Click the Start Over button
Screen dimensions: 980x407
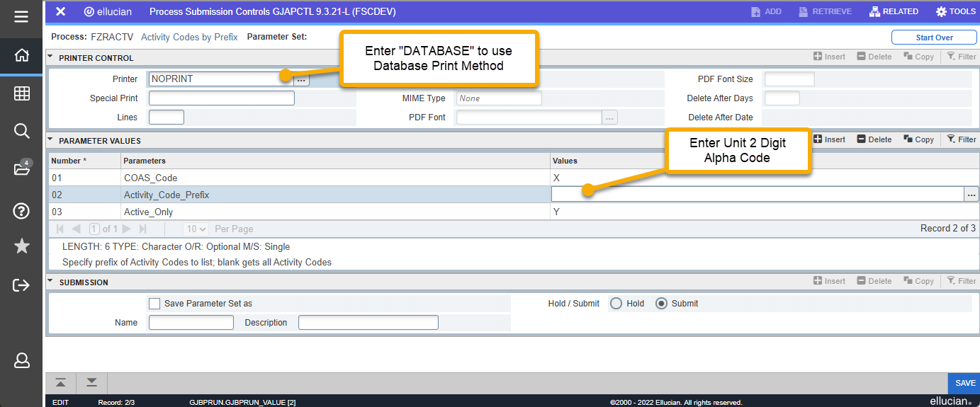[934, 38]
